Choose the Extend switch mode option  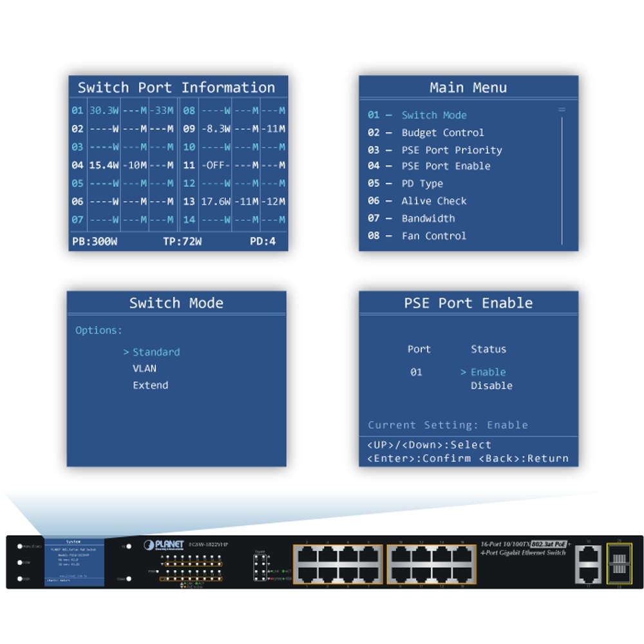150,385
